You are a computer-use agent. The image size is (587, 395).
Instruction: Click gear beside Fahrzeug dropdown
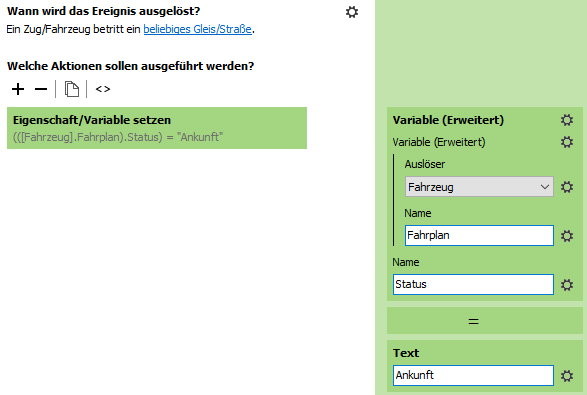[567, 187]
